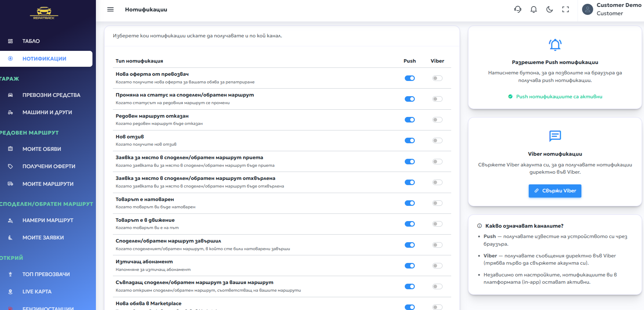This screenshot has height=310, width=644.
Task: Toggle Push for Редовен маршрут отказан
Action: tap(410, 120)
